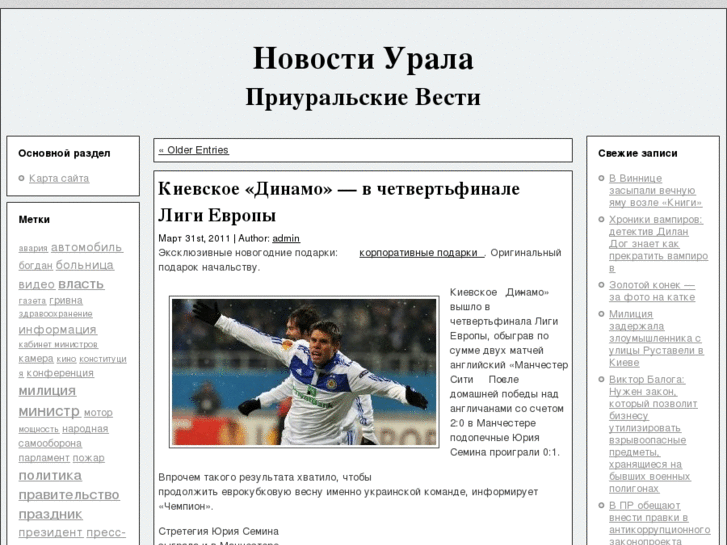Select the политика tag
The height and width of the screenshot is (545, 727).
tap(50, 475)
